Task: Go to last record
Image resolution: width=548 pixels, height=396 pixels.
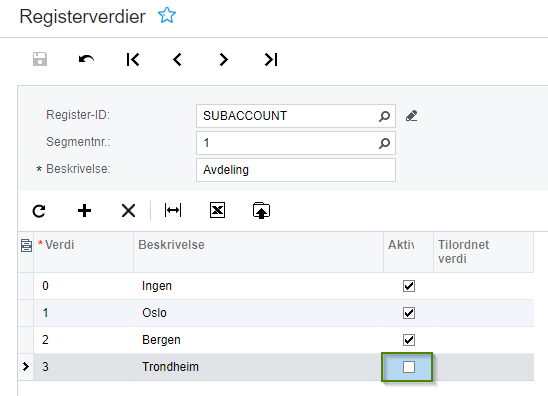Action: 271,59
